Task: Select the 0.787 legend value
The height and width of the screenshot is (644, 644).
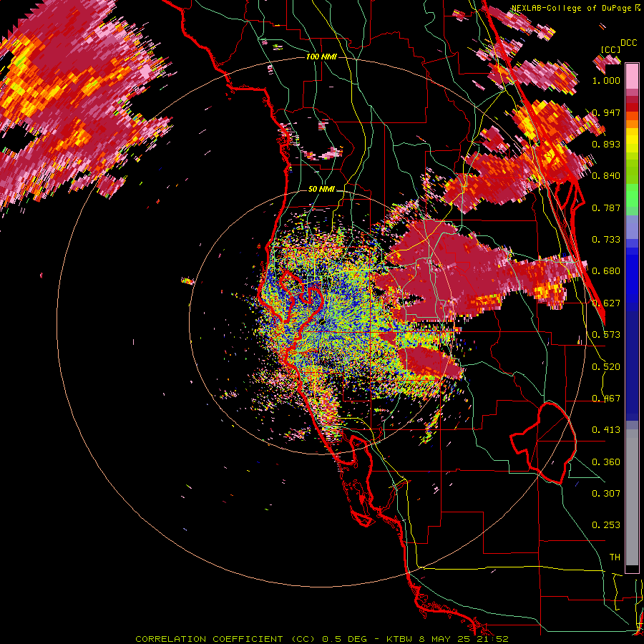Action: coord(606,208)
